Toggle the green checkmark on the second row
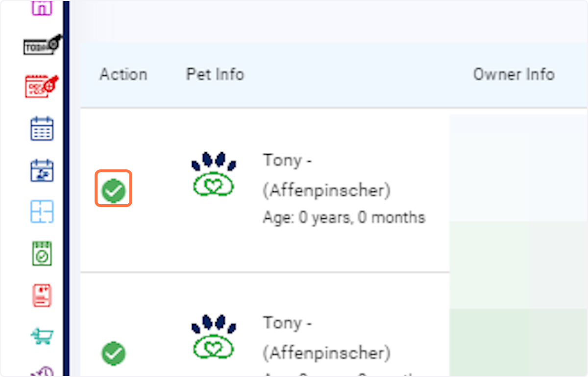This screenshot has width=588, height=377. 113,353
